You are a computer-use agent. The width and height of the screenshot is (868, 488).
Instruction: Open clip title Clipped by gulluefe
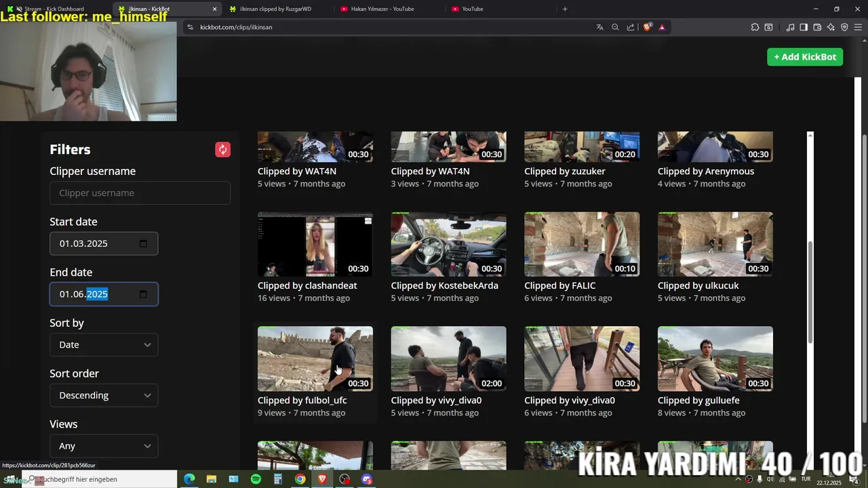[x=698, y=401]
